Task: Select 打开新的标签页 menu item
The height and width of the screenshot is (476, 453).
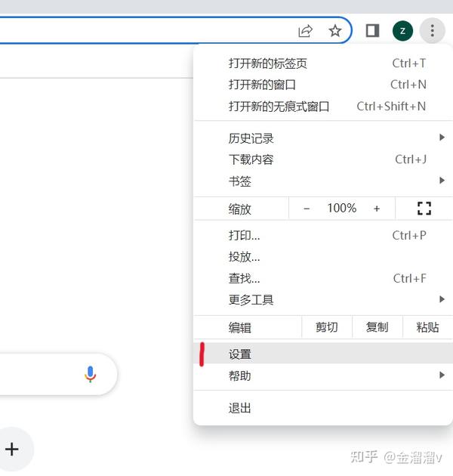Action: pyautogui.click(x=323, y=63)
